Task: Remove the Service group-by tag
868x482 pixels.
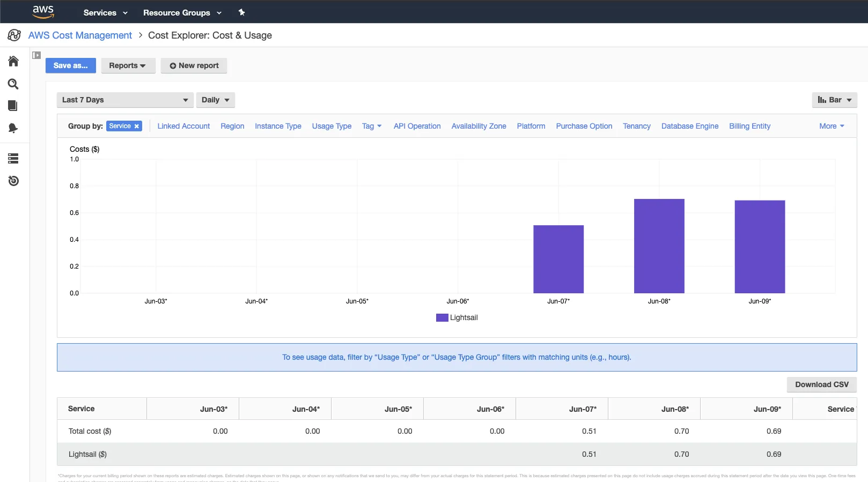Action: pos(137,127)
